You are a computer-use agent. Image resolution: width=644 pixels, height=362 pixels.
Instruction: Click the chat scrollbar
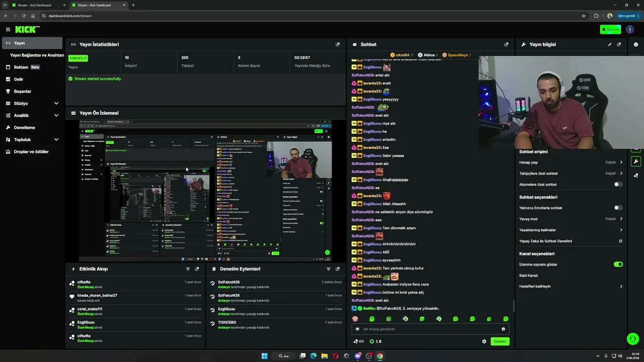(513, 306)
